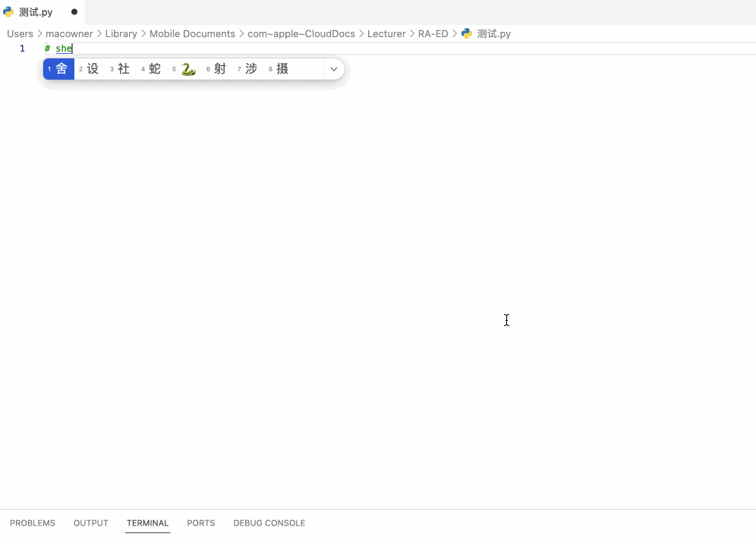Select candidate 射 in the IME window

[219, 68]
